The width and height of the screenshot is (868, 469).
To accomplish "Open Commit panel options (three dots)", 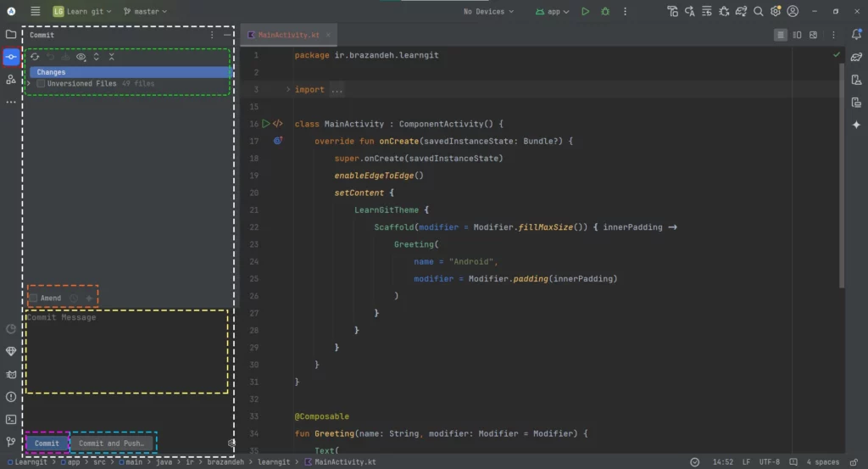I will pos(211,34).
